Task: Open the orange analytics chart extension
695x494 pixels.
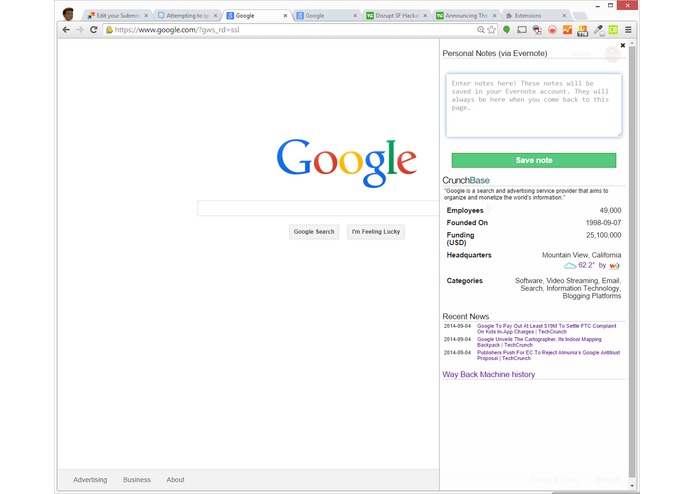Action: click(567, 30)
